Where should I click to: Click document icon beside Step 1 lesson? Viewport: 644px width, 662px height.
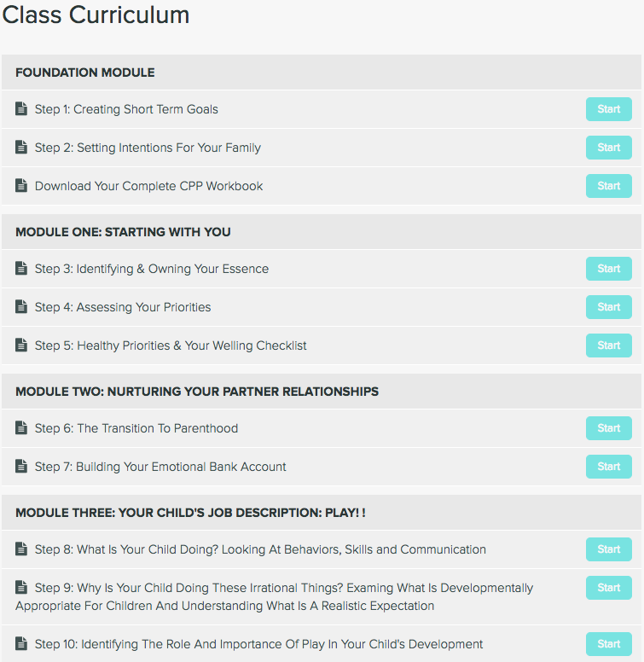(x=21, y=108)
